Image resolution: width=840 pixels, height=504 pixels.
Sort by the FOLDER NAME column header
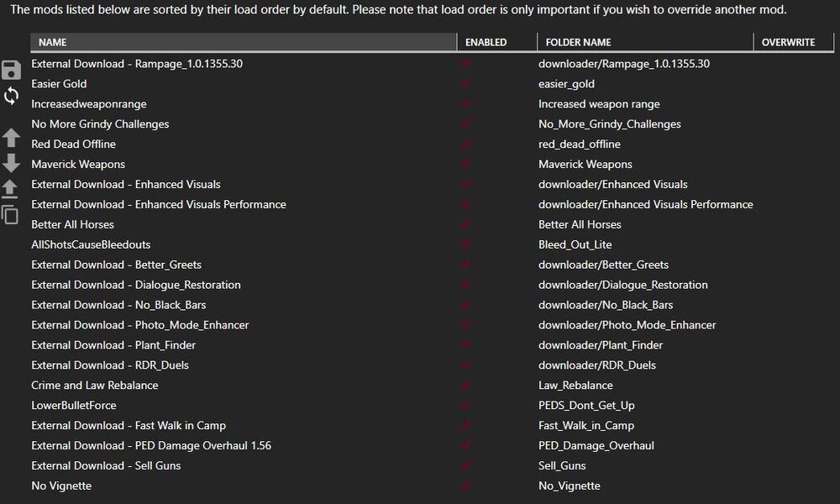click(x=579, y=42)
